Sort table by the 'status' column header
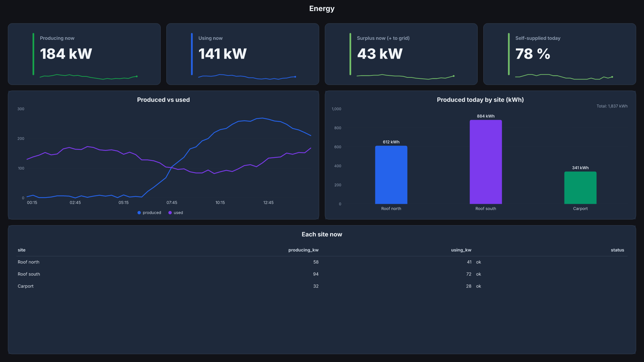Viewport: 644px width, 362px height. coord(617,250)
